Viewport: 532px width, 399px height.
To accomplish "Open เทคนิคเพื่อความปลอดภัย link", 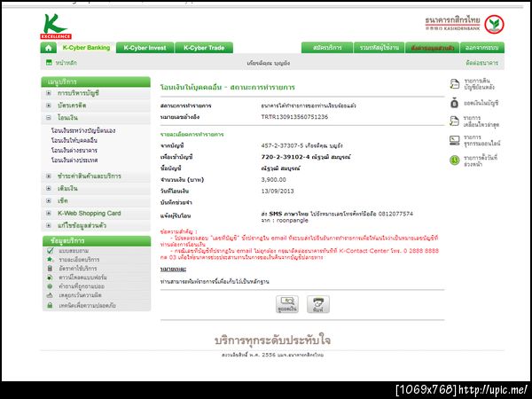I will (87, 305).
